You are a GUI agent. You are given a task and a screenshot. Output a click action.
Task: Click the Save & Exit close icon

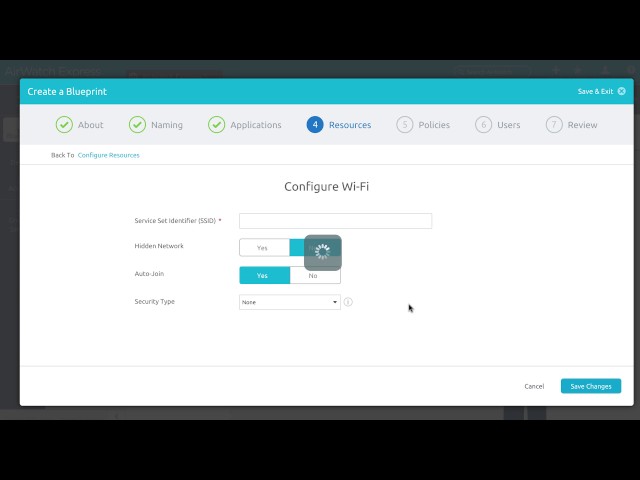coord(621,91)
